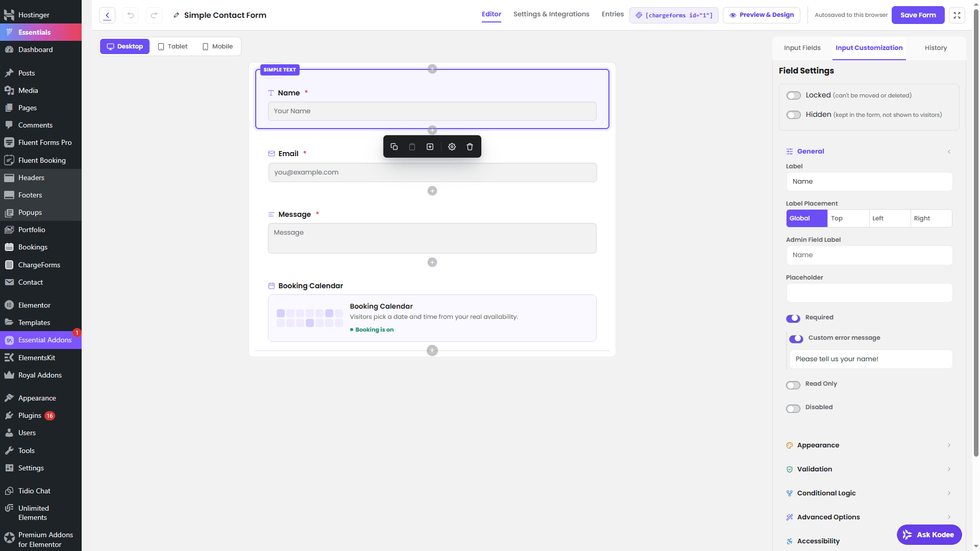Switch to History tab
Viewport: 980px width, 551px height.
pyautogui.click(x=936, y=48)
